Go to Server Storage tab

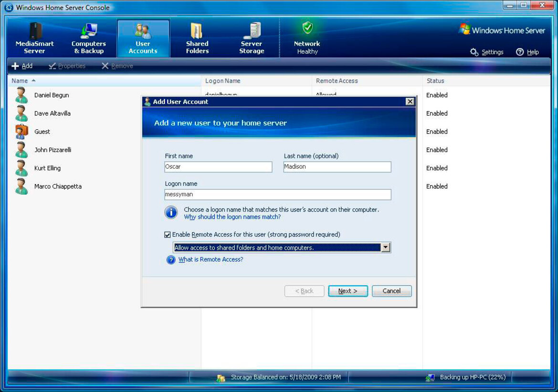tap(252, 38)
